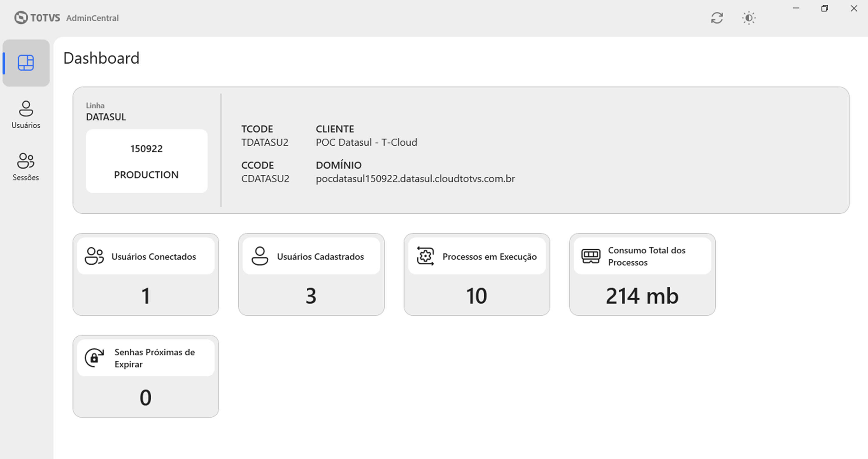Click the TOTVS logo icon
Viewport: 868px width, 459px height.
pos(21,18)
